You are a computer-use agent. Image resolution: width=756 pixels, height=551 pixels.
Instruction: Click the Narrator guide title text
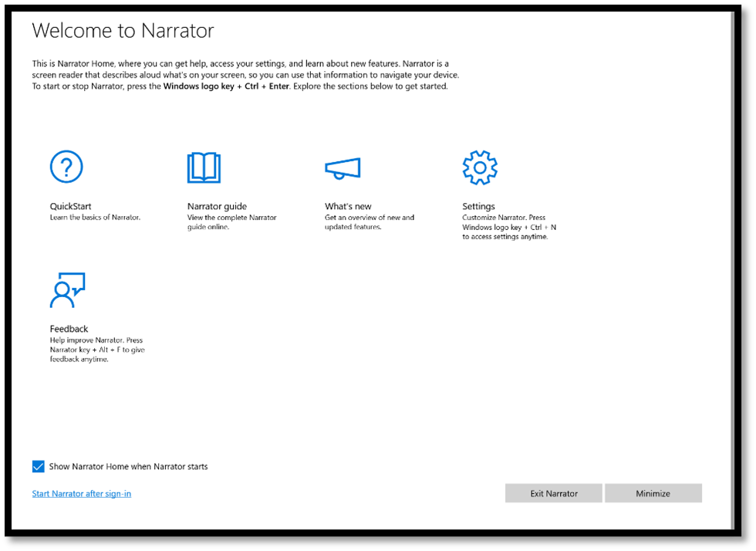point(217,206)
